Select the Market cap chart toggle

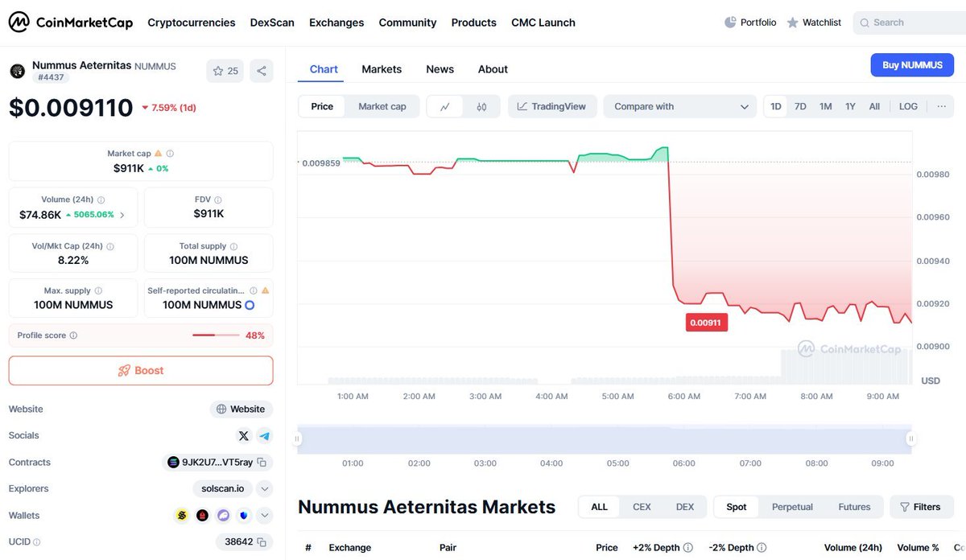click(382, 106)
